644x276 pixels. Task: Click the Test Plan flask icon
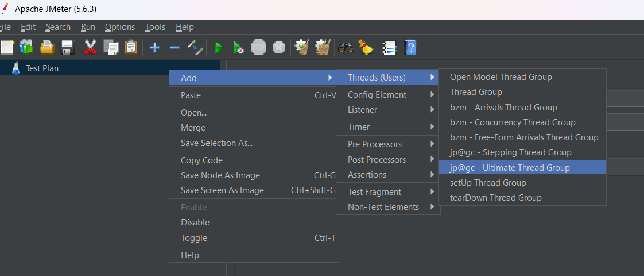pyautogui.click(x=16, y=68)
